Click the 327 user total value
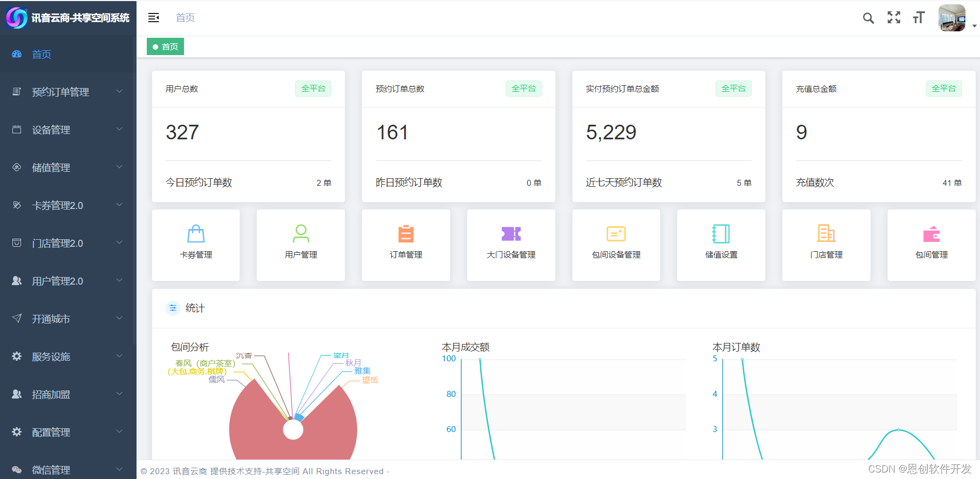 click(x=182, y=132)
